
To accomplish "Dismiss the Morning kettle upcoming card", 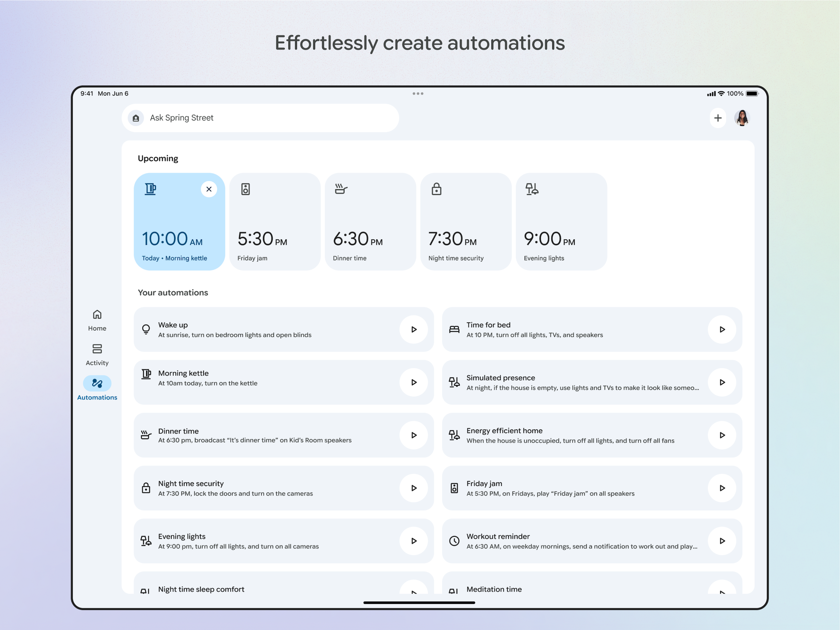I will [x=209, y=189].
